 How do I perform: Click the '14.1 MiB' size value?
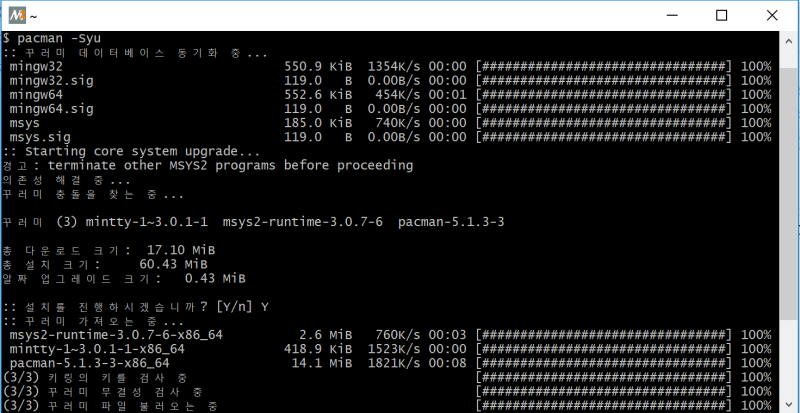pos(321,363)
